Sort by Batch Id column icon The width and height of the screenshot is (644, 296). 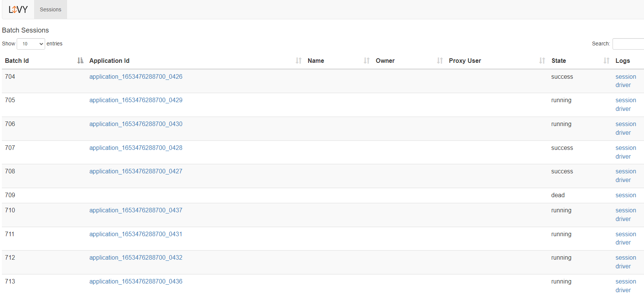point(80,61)
